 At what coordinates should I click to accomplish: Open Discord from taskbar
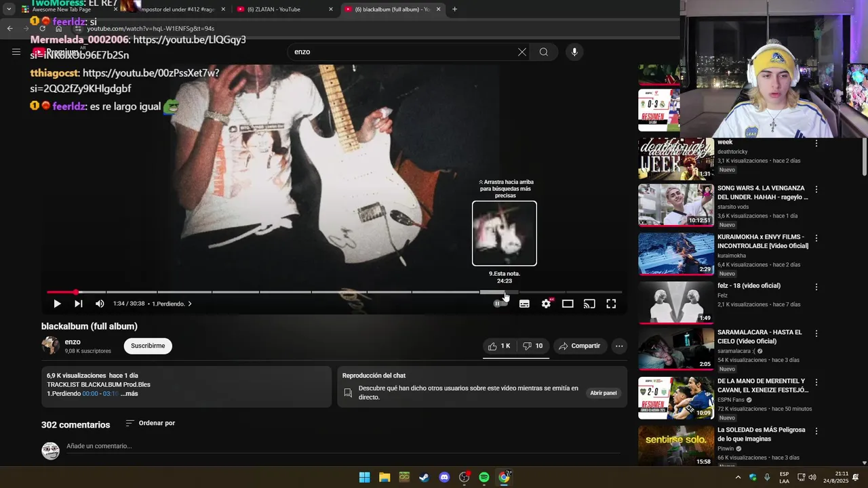444,477
